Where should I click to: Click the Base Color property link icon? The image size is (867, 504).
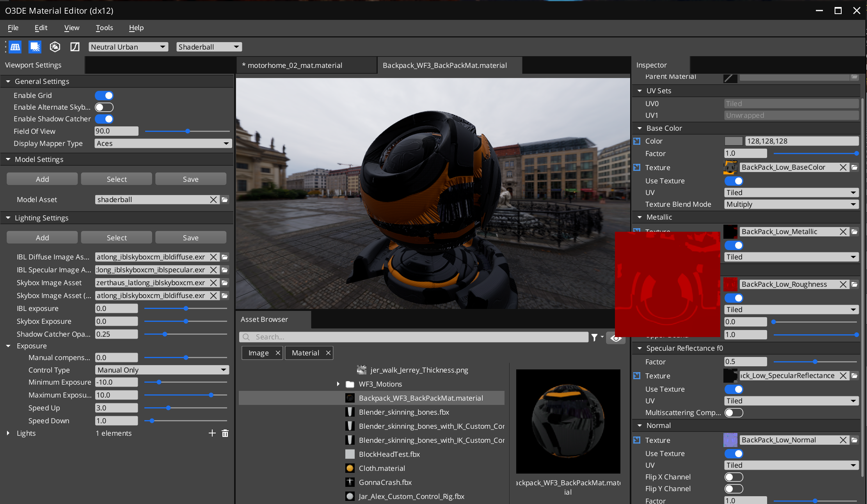[637, 141]
